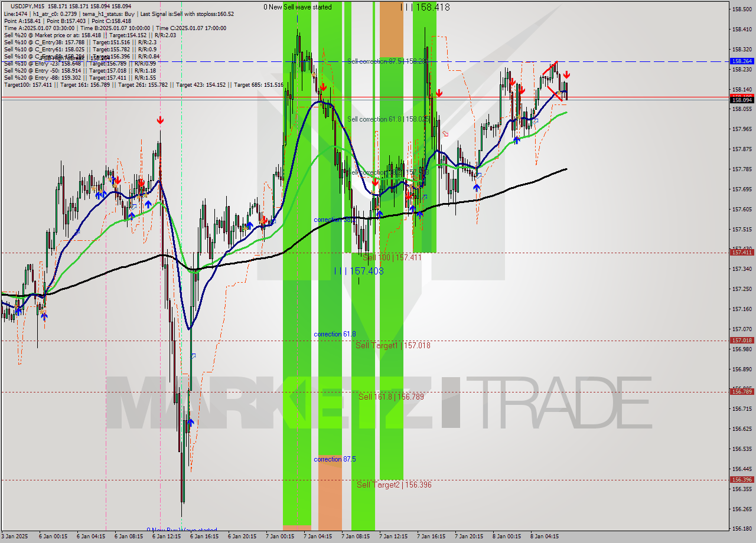Click the blue 'correction 87.5' label
756x543 pixels.
(334, 459)
